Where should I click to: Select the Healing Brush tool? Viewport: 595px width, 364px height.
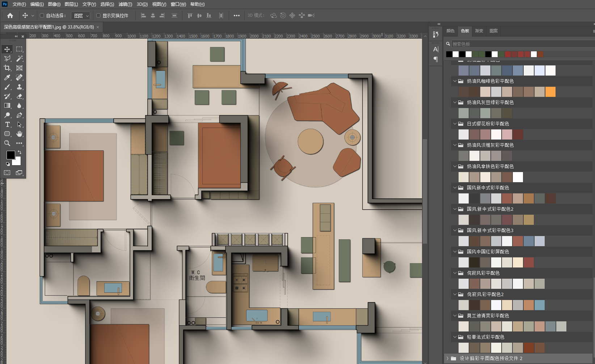(x=20, y=77)
